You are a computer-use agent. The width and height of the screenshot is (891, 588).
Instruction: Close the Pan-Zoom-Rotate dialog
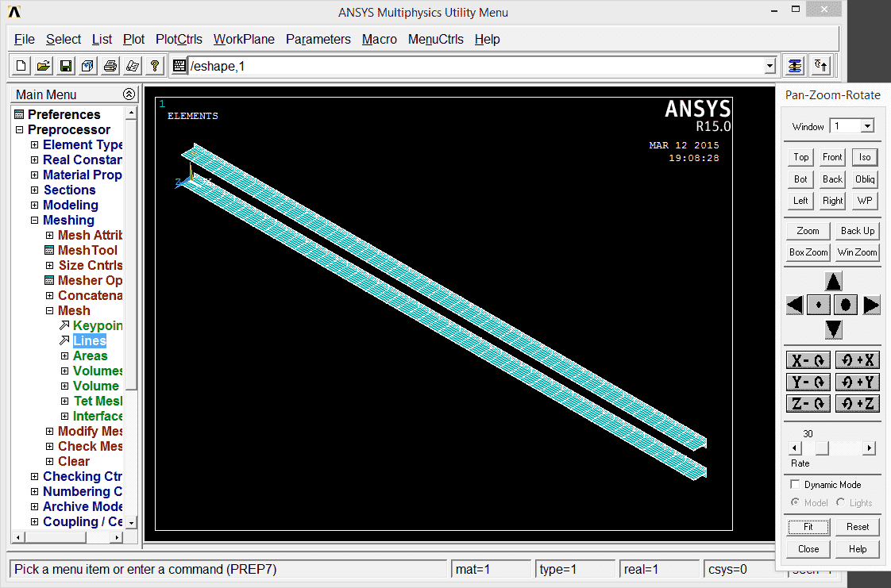point(808,549)
